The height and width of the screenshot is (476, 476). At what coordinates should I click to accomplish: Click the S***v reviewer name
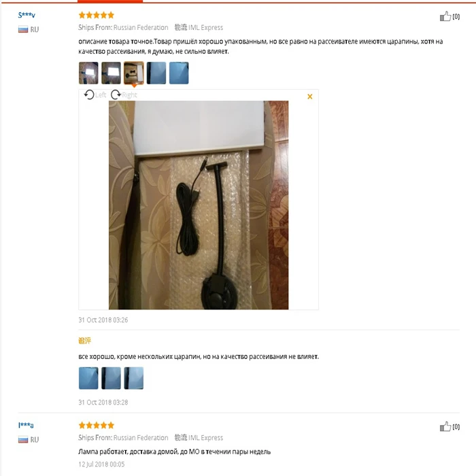point(27,15)
